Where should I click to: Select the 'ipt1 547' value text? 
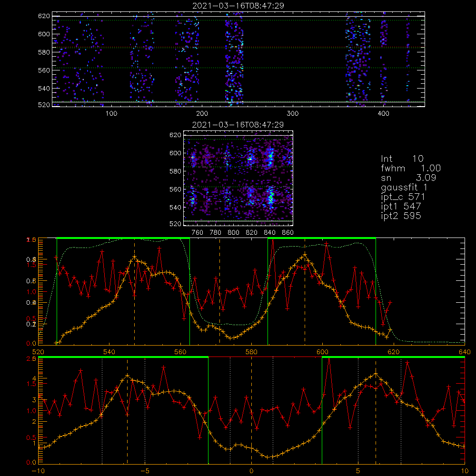[401, 207]
